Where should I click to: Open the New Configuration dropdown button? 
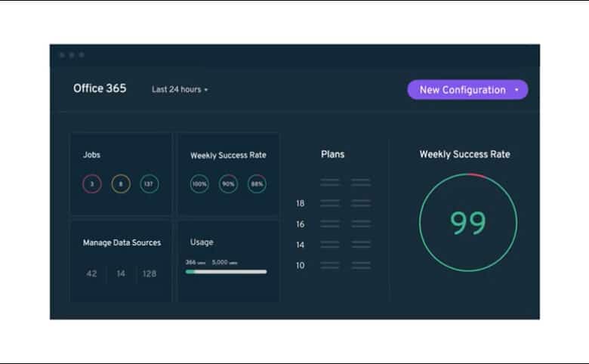click(467, 90)
